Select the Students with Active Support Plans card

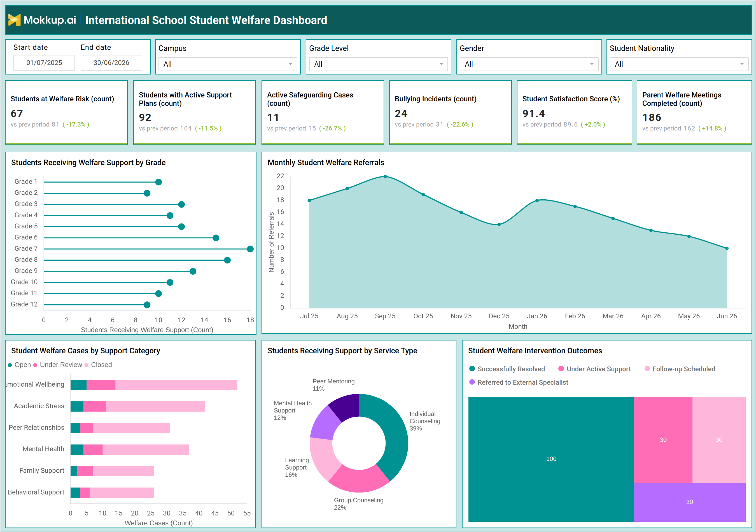194,112
